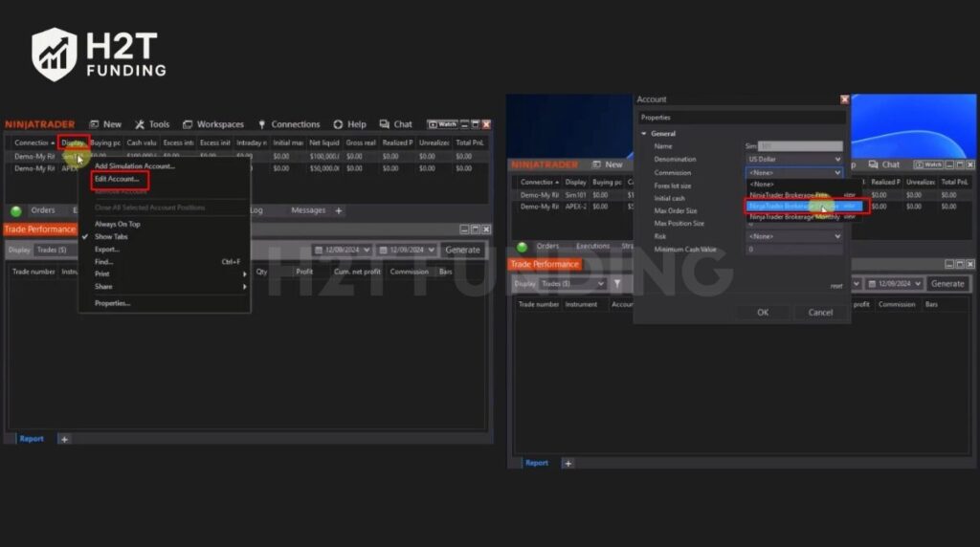This screenshot has width=980, height=547.
Task: Choose Add Simulation Account from context menu
Action: tap(134, 166)
